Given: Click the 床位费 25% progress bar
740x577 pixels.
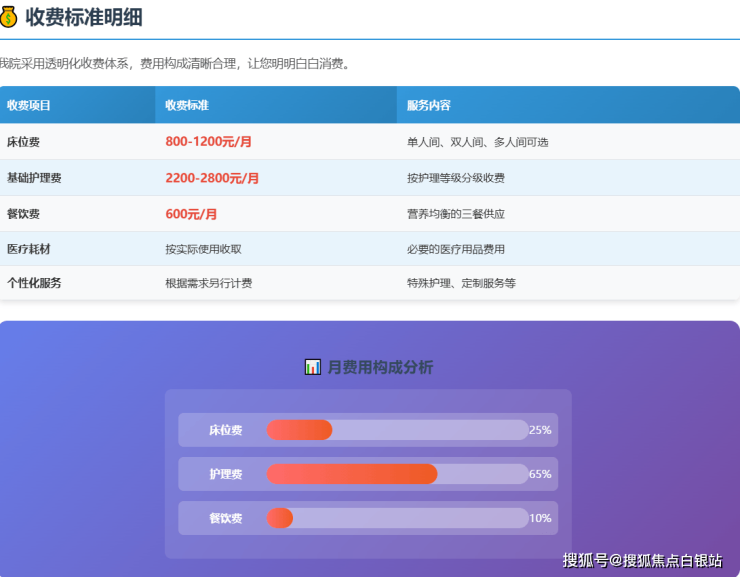Looking at the screenshot, I should point(397,430).
